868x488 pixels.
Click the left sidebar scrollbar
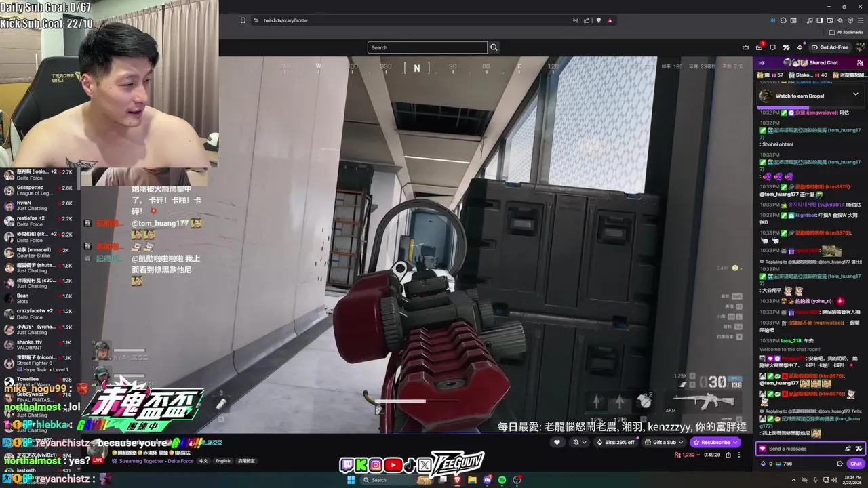pyautogui.click(x=79, y=178)
